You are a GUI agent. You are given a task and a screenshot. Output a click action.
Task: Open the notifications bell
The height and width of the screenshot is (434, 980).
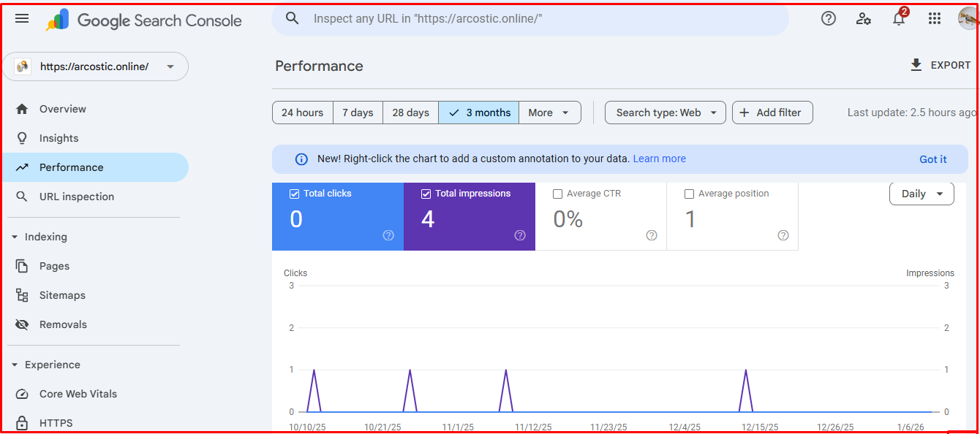tap(899, 19)
